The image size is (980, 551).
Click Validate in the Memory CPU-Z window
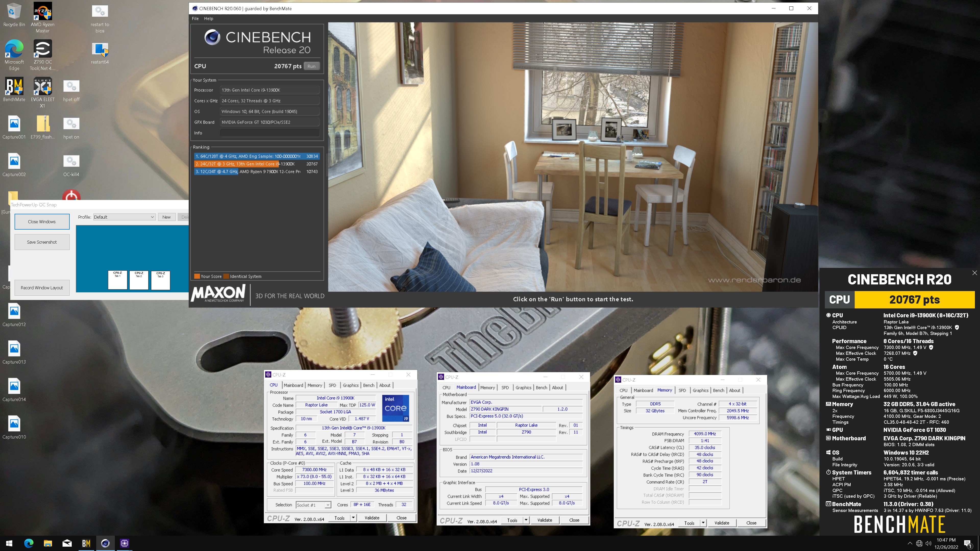coord(722,523)
